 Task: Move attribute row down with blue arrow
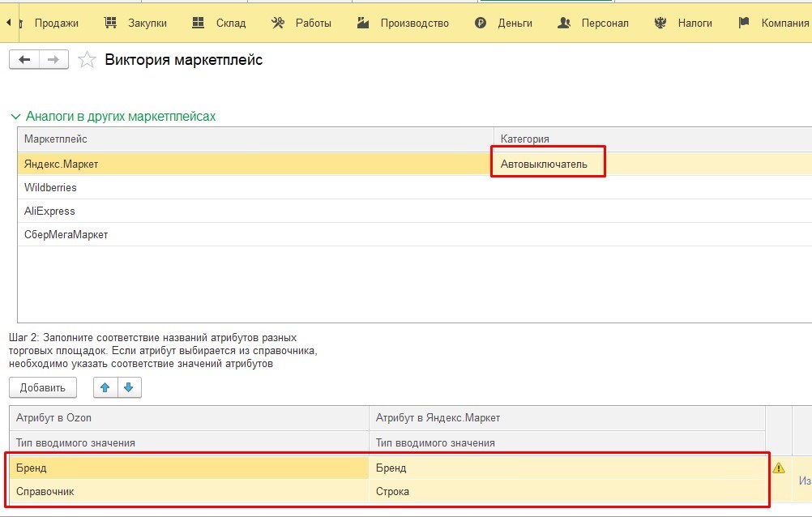(129, 387)
